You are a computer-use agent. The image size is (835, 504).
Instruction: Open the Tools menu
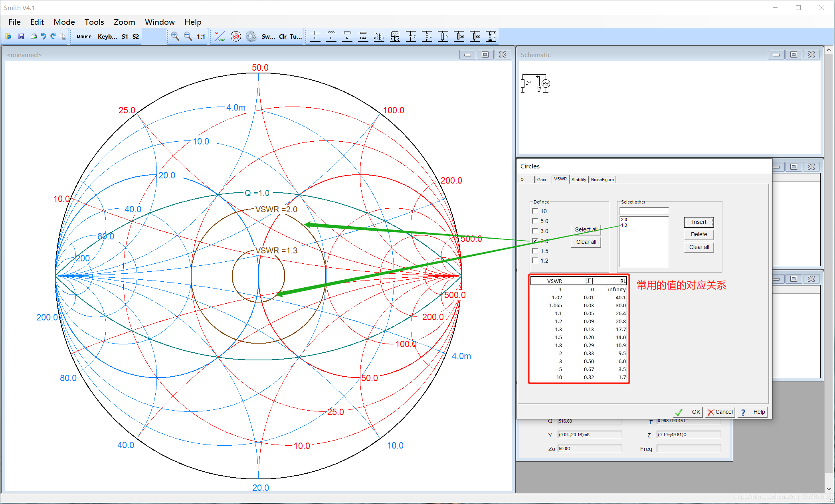coord(94,22)
